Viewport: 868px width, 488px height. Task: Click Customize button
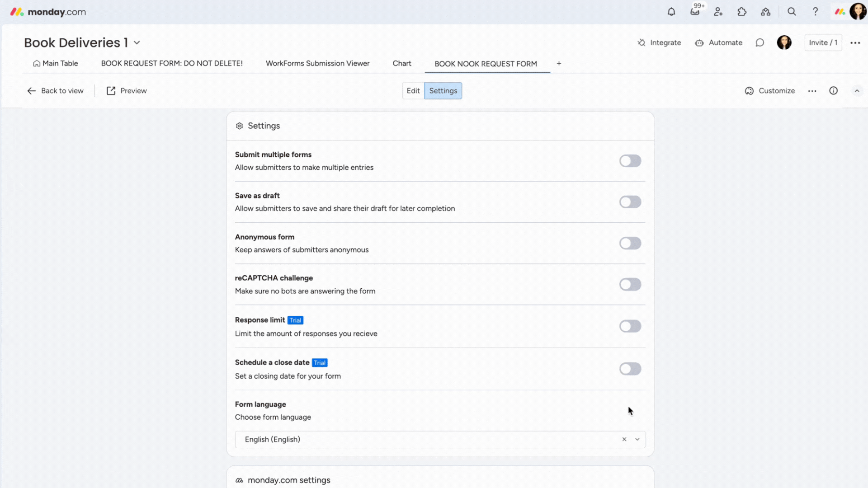click(x=769, y=91)
